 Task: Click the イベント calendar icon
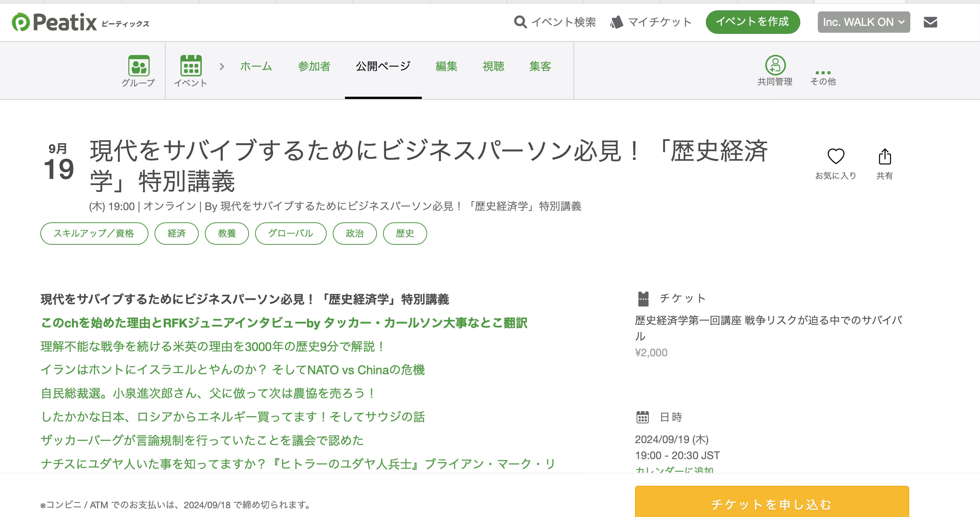pos(191,66)
